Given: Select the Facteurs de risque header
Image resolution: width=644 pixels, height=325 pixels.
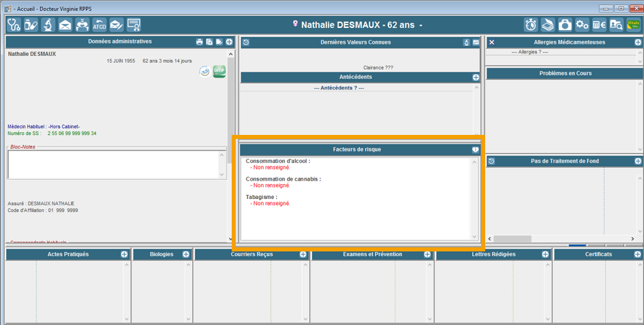Looking at the screenshot, I should point(356,149).
